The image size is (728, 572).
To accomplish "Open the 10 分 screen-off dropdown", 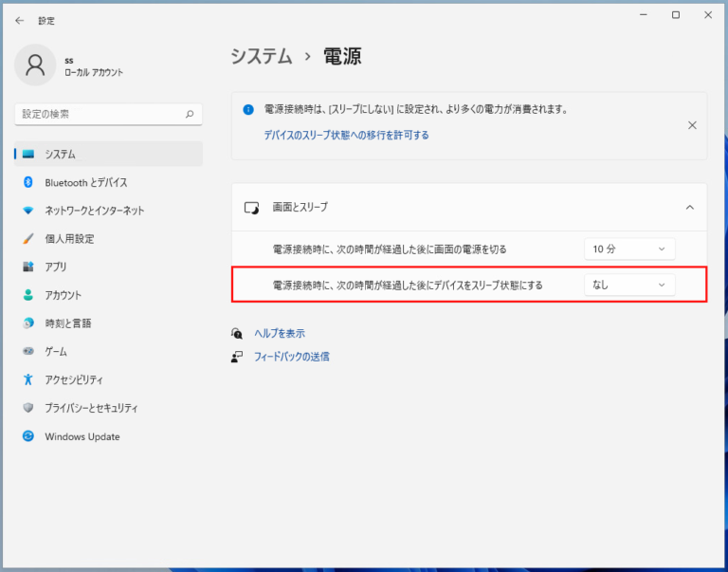I will 629,249.
